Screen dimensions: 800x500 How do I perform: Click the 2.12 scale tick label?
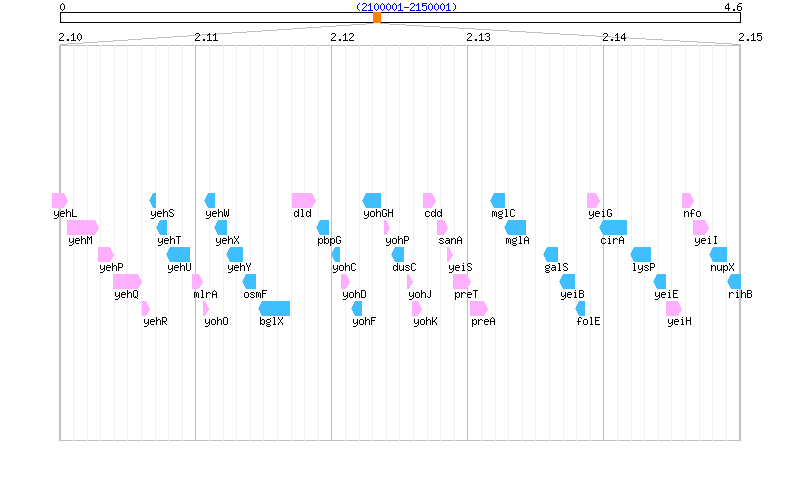tap(342, 37)
